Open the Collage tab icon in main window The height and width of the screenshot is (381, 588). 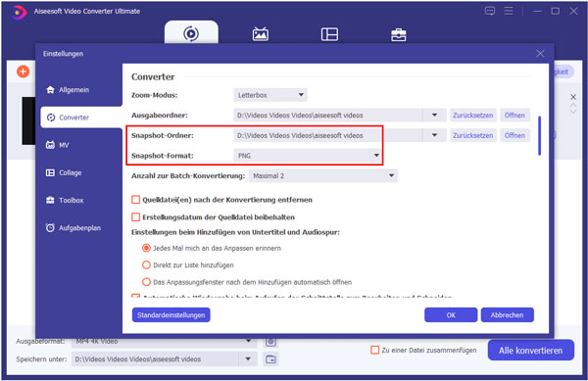point(329,34)
